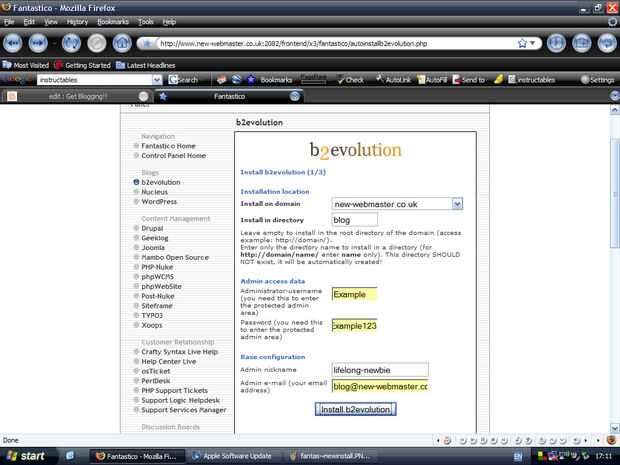This screenshot has width=620, height=465.
Task: Open the Windows Start menu
Action: click(25, 456)
